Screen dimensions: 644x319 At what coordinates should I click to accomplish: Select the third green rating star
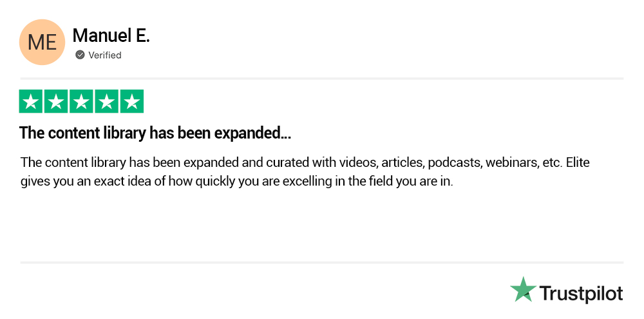[x=81, y=102]
